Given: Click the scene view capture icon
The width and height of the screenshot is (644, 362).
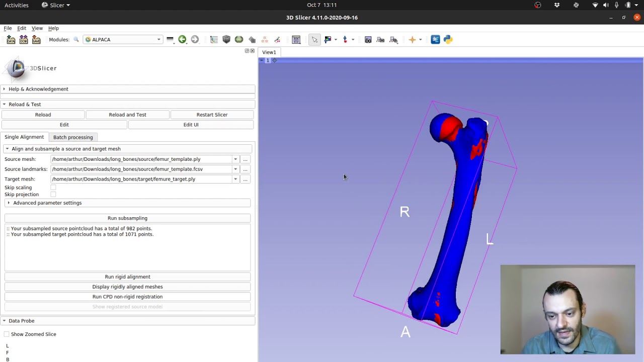Looking at the screenshot, I should click(381, 39).
